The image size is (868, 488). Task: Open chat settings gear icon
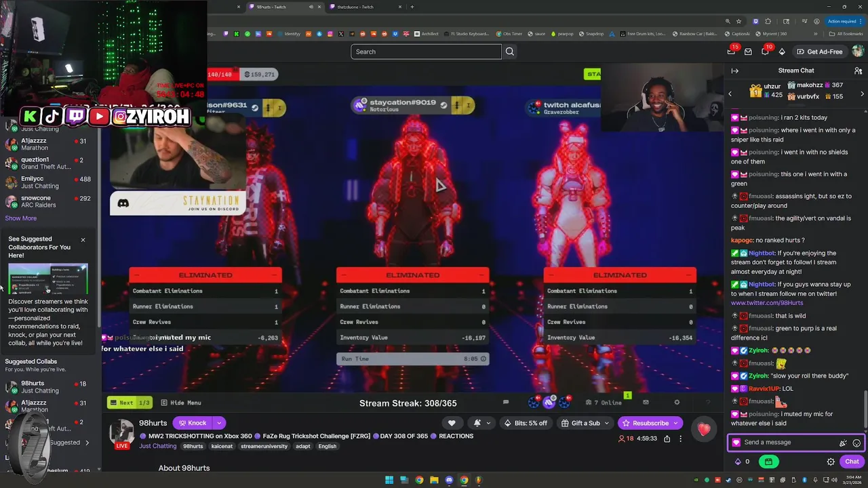[831, 462]
